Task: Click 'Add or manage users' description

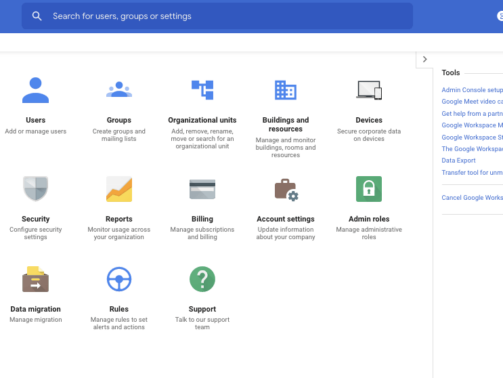Action: (35, 131)
